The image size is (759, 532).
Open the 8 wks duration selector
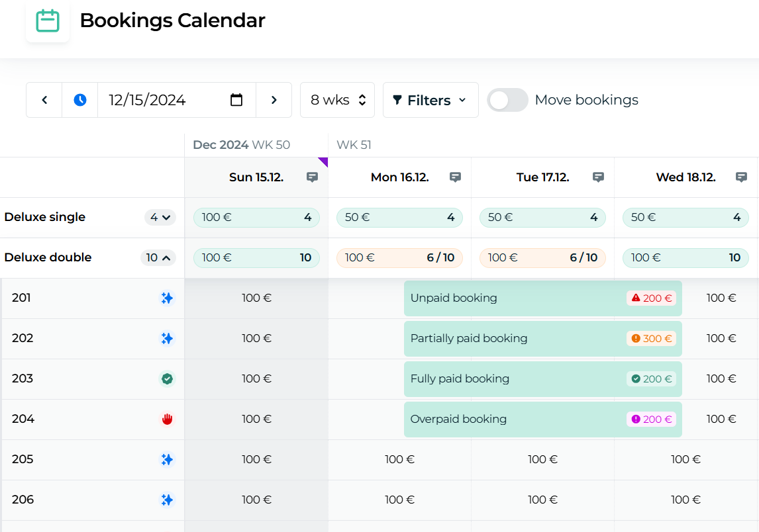point(337,100)
